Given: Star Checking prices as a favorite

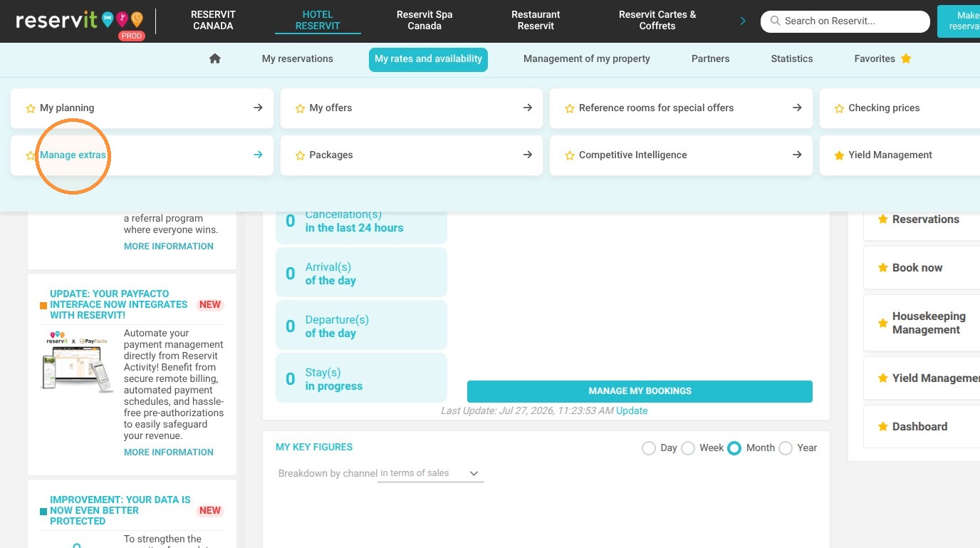Looking at the screenshot, I should pyautogui.click(x=839, y=108).
